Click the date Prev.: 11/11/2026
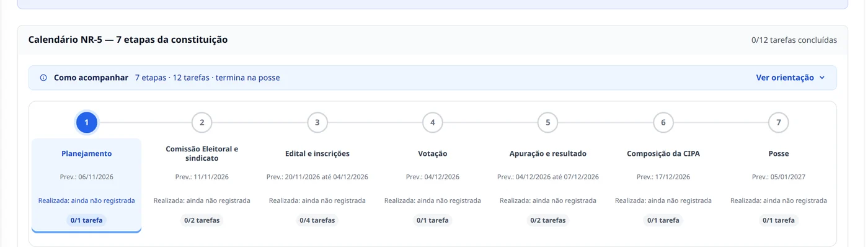 pos(202,177)
